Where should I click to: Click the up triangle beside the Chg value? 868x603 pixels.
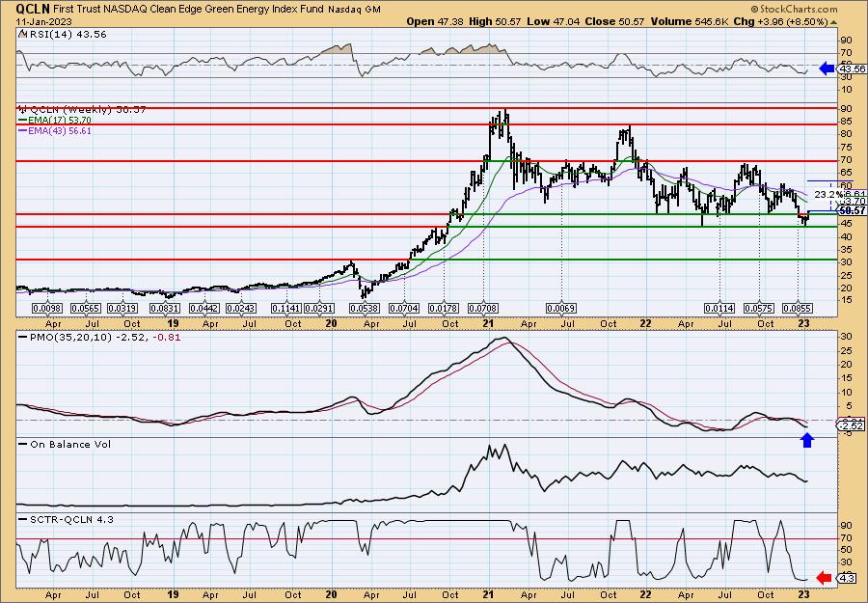[x=833, y=22]
